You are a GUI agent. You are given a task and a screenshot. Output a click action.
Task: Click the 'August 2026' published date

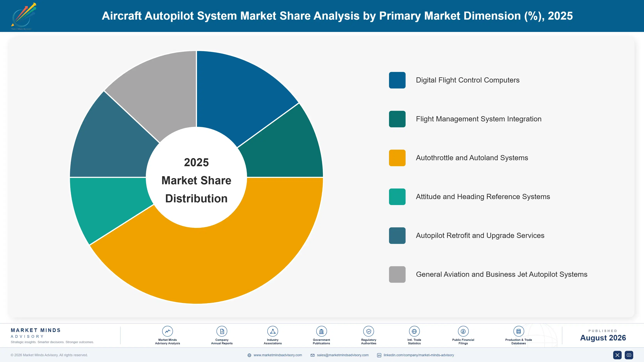coord(603,338)
